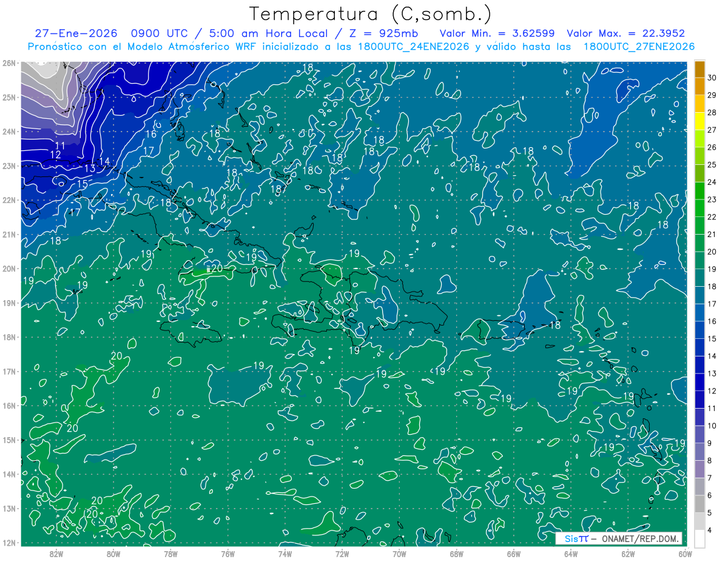The width and height of the screenshot is (728, 562).
Task: Click the '14' contour label on map
Action: click(x=104, y=161)
